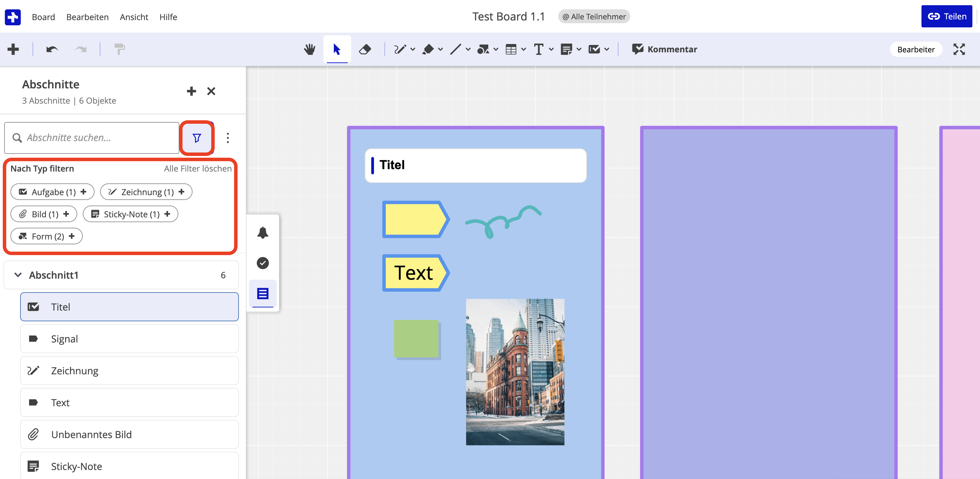Select the line tool
The image size is (980, 479).
[455, 49]
